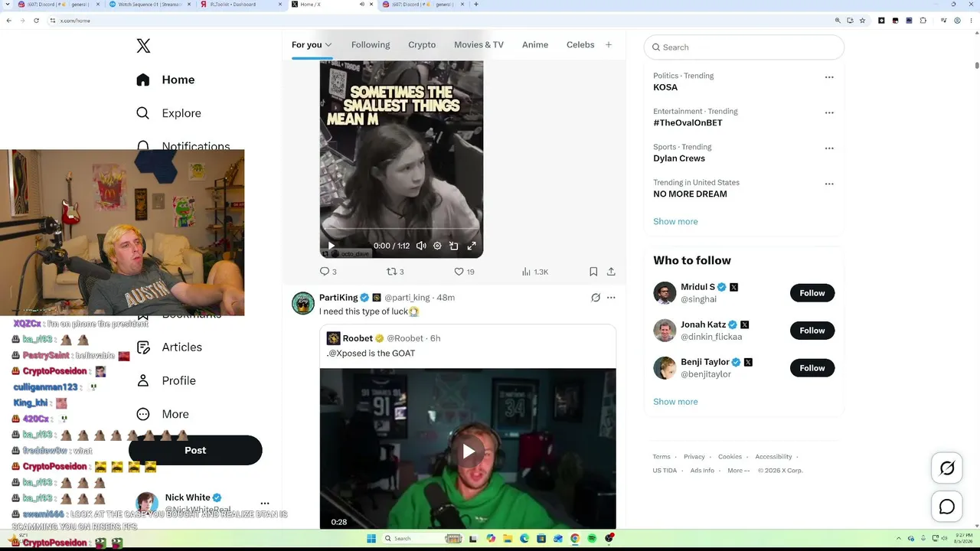Image resolution: width=980 pixels, height=551 pixels.
Task: Open the Messages floating chat button
Action: point(947,507)
